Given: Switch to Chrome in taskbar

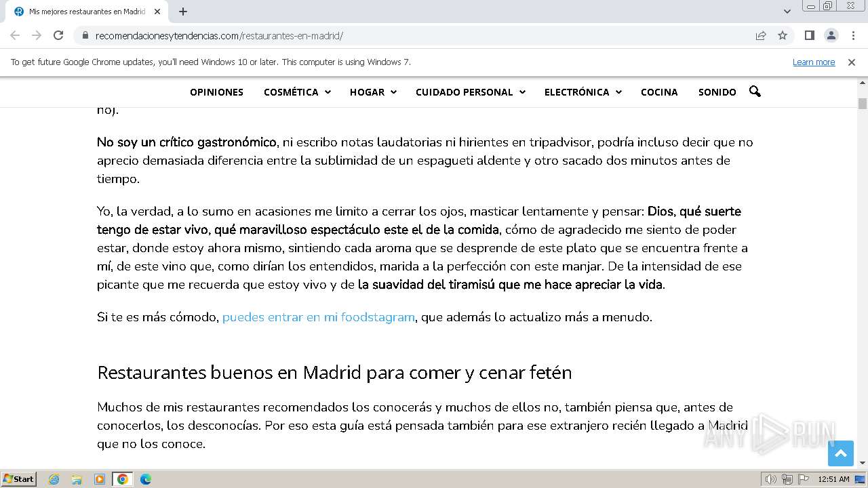Looking at the screenshot, I should pyautogui.click(x=123, y=479).
